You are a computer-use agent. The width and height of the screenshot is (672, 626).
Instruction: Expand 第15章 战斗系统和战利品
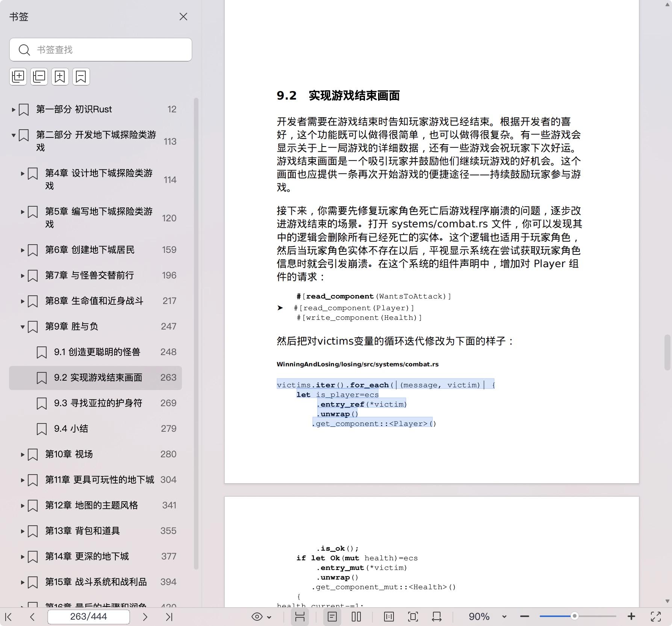pos(23,582)
